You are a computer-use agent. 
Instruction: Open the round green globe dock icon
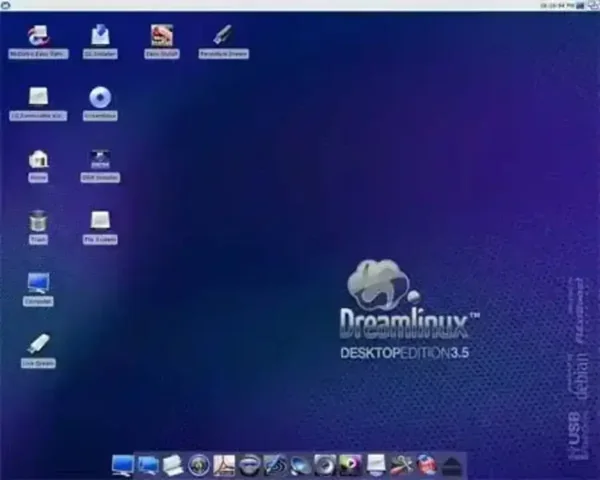[x=199, y=465]
